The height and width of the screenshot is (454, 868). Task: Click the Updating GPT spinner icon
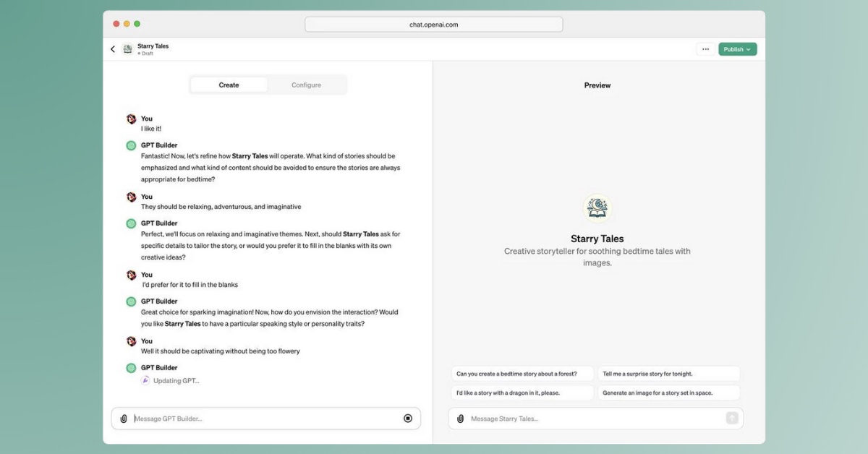click(x=145, y=380)
